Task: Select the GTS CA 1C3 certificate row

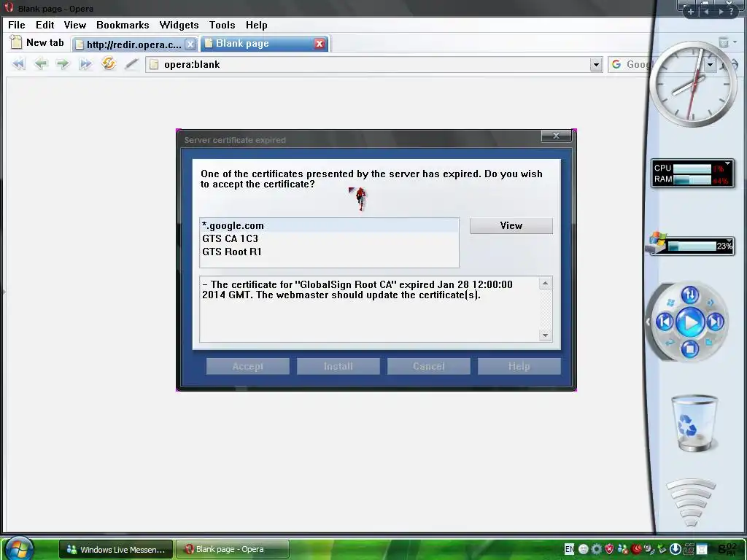Action: [x=329, y=238]
